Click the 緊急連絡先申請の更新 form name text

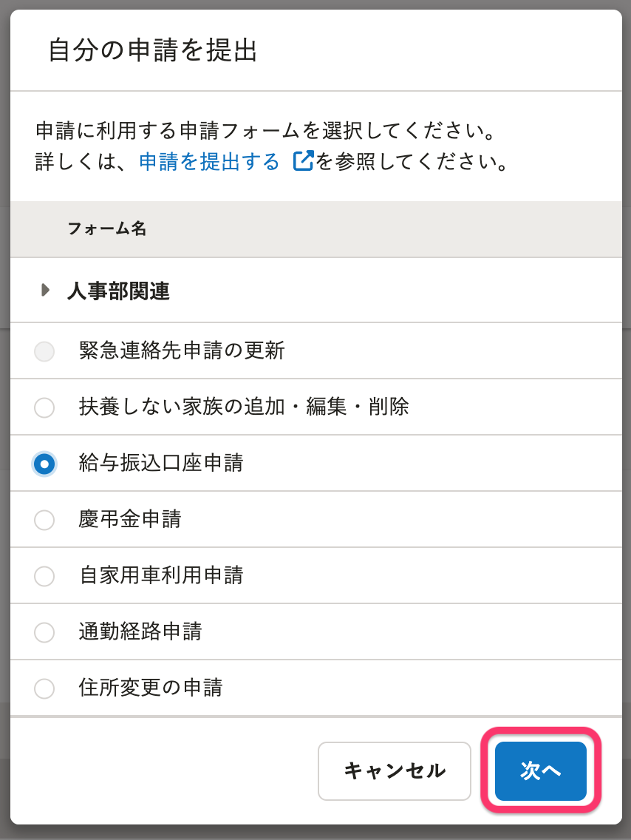[x=182, y=350]
